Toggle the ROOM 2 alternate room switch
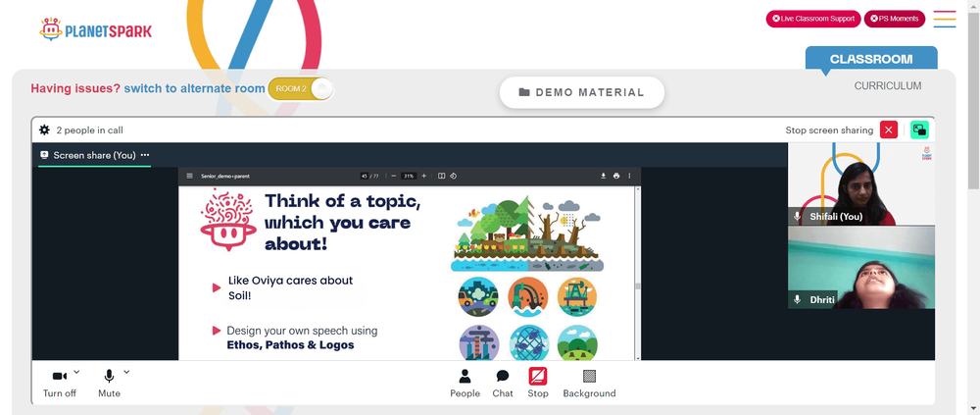The image size is (980, 415). (x=301, y=89)
